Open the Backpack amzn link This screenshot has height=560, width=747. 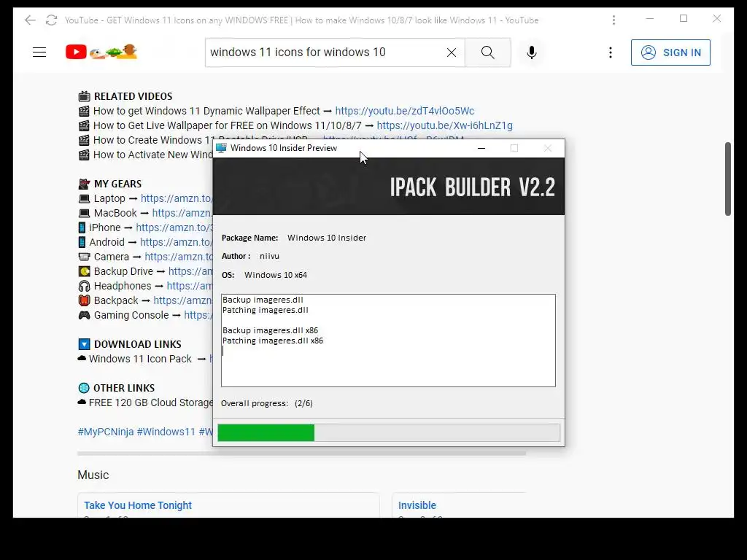183,301
